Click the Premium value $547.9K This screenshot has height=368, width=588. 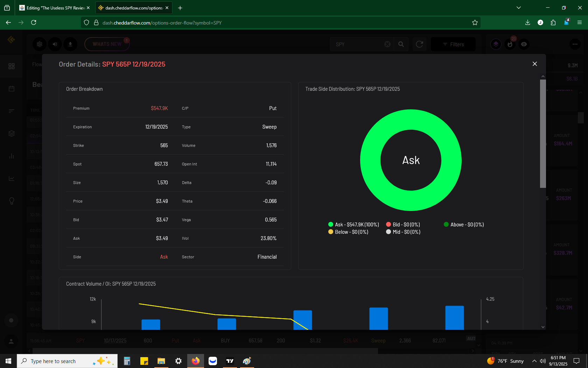click(159, 108)
